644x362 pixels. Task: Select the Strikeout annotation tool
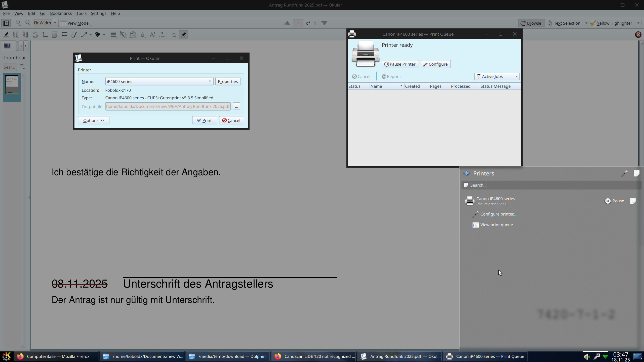pos(35,35)
